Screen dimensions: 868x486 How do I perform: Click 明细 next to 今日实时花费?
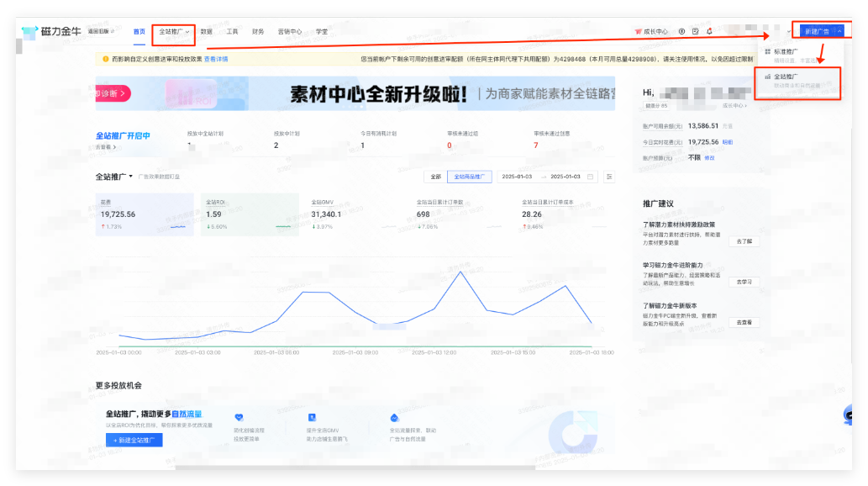[728, 142]
